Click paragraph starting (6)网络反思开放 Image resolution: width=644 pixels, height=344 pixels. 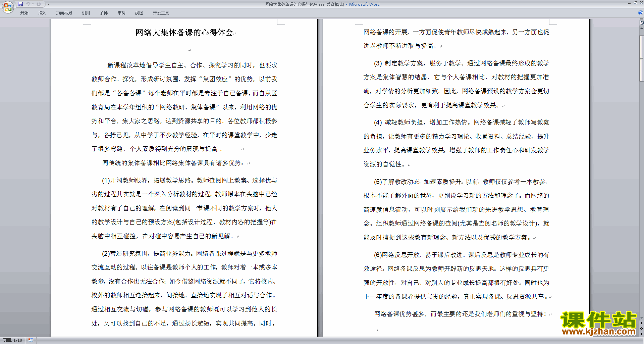(x=456, y=276)
